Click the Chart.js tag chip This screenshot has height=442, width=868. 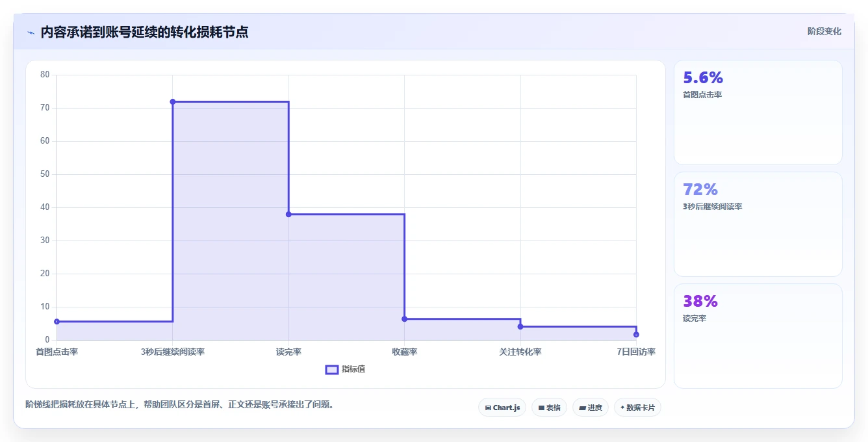click(x=502, y=408)
